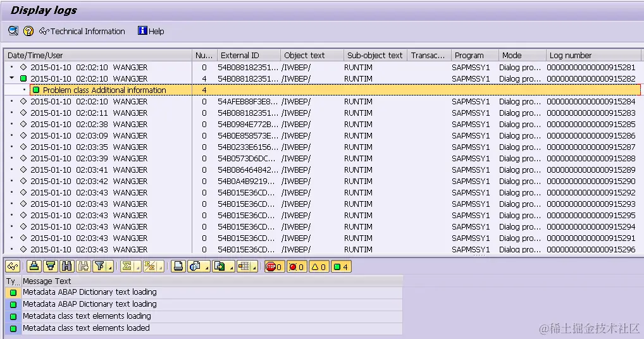The height and width of the screenshot is (339, 644).
Task: Click the yellow question mark help icon
Action: coord(28,31)
